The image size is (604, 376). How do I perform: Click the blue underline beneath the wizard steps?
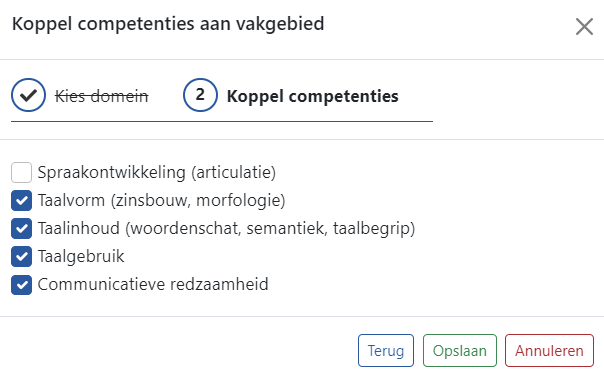222,121
